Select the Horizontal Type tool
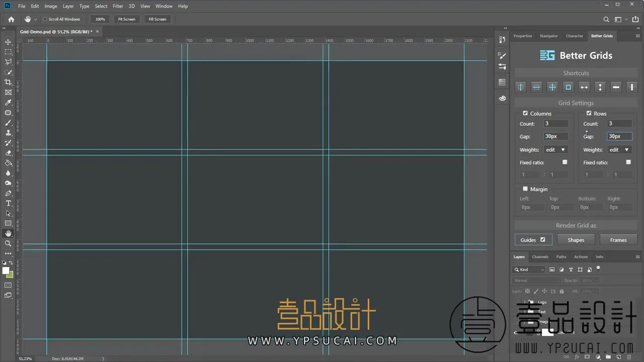Viewport: 644px width, 362px height. click(x=8, y=203)
